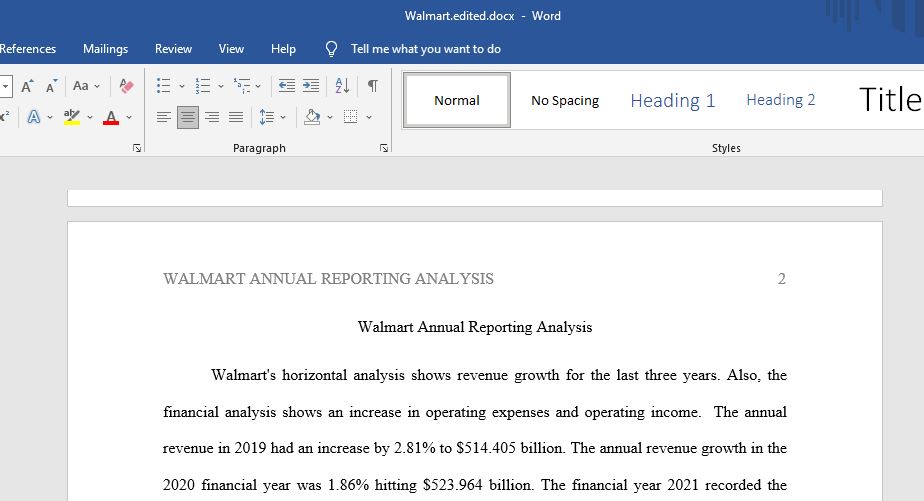
Task: Switch to the Mailings tab
Action: click(105, 49)
